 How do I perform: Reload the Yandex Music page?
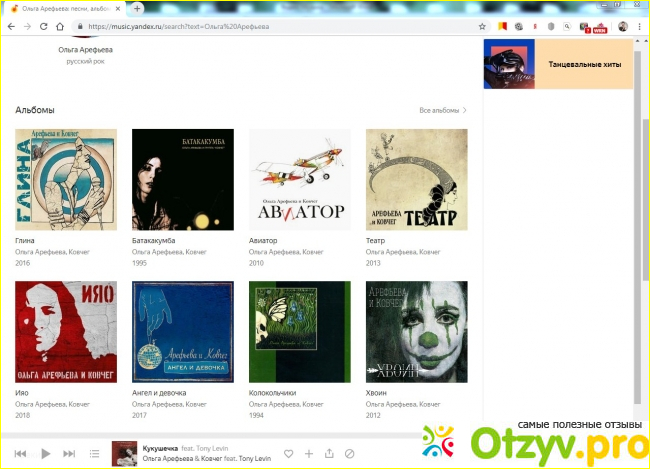44,27
